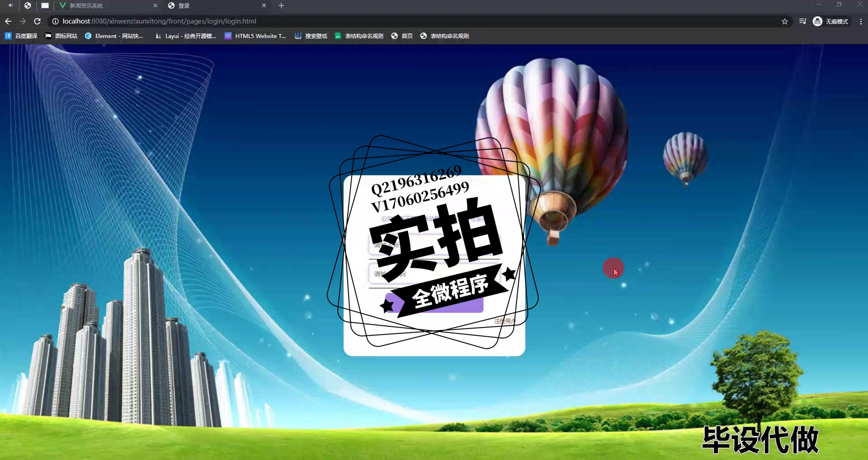The width and height of the screenshot is (868, 460).
Task: Click the purple login button
Action: [x=434, y=303]
